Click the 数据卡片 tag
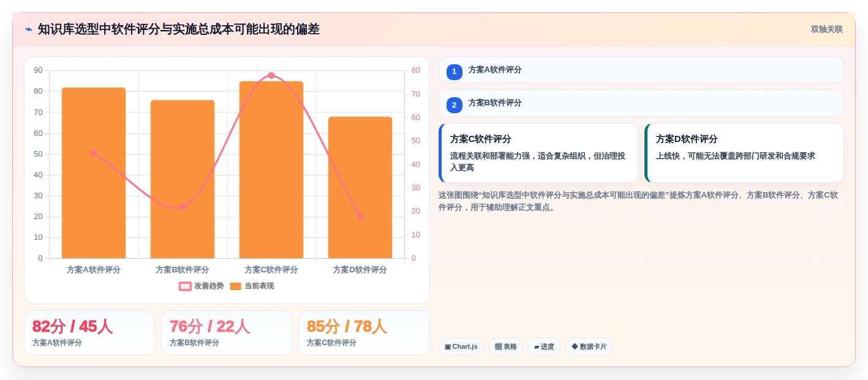The image size is (868, 380). [589, 347]
